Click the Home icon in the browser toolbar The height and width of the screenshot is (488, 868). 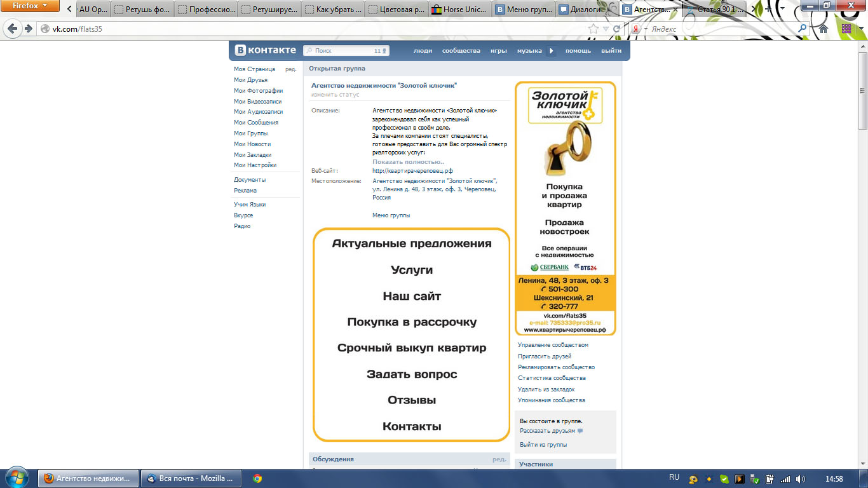(x=823, y=29)
